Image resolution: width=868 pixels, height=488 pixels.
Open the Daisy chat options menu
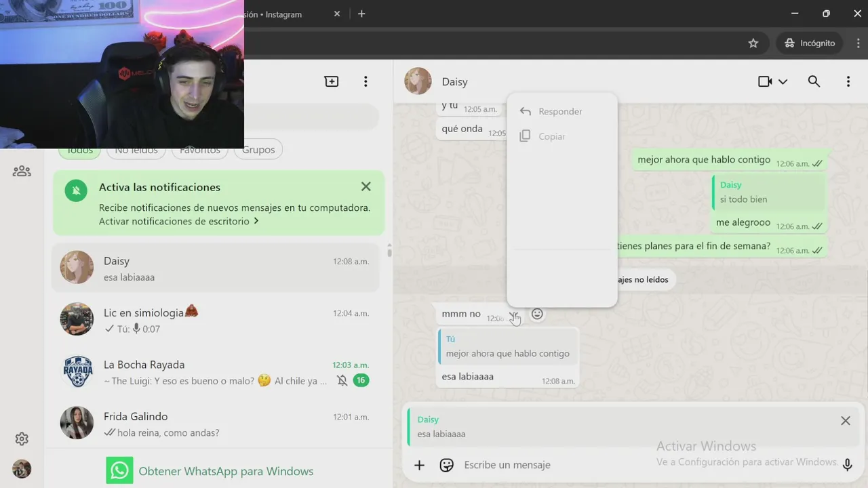pos(848,81)
